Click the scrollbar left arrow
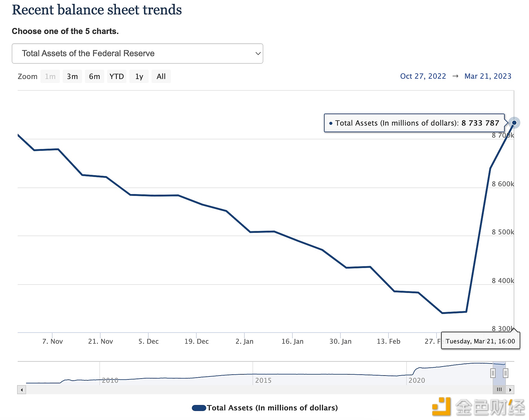The image size is (529, 420). point(22,390)
